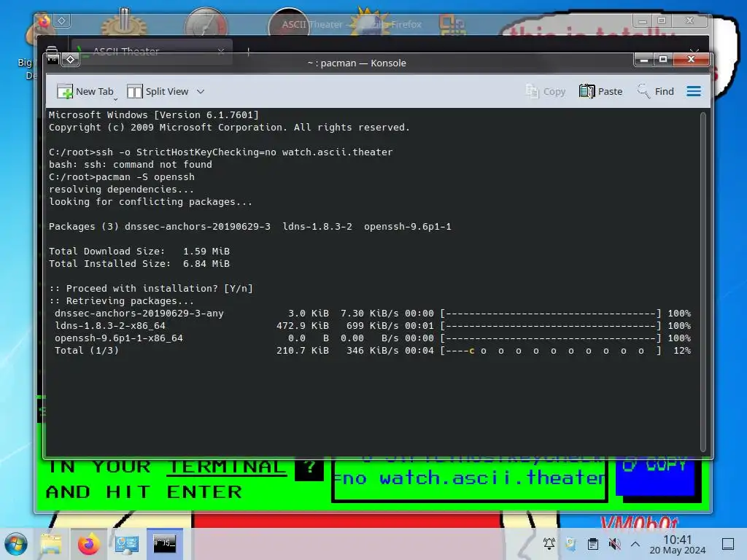This screenshot has height=560, width=747.
Task: Open a New Tab in Konsole
Action: [85, 91]
